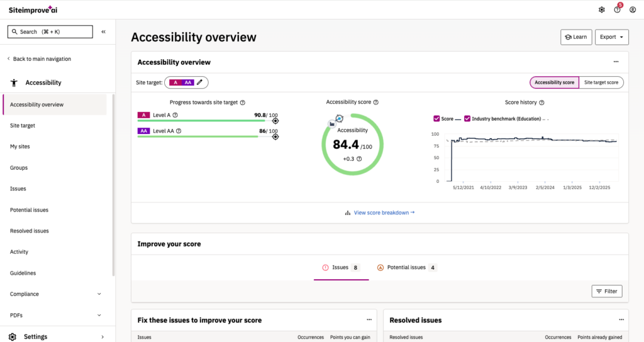Image resolution: width=644 pixels, height=342 pixels.
Task: Collapse the sidebar with double-chevron icon
Action: (104, 31)
